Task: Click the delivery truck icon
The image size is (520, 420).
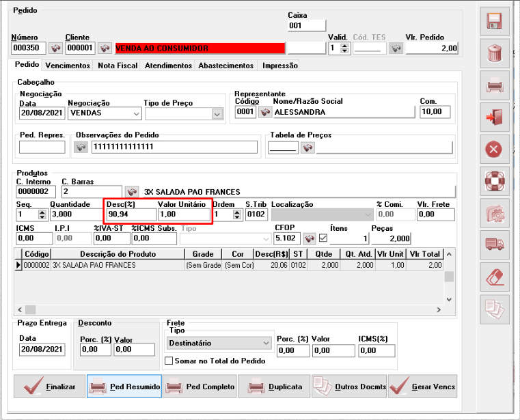Action: [x=495, y=245]
